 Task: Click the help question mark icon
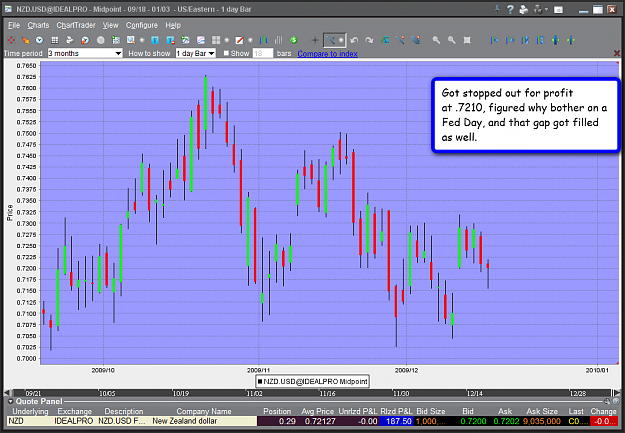[510, 9]
